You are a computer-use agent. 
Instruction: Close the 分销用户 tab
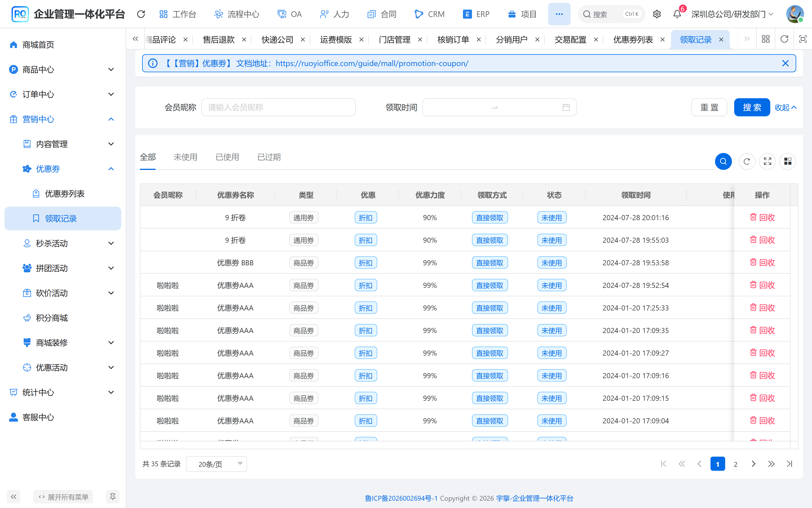(537, 40)
